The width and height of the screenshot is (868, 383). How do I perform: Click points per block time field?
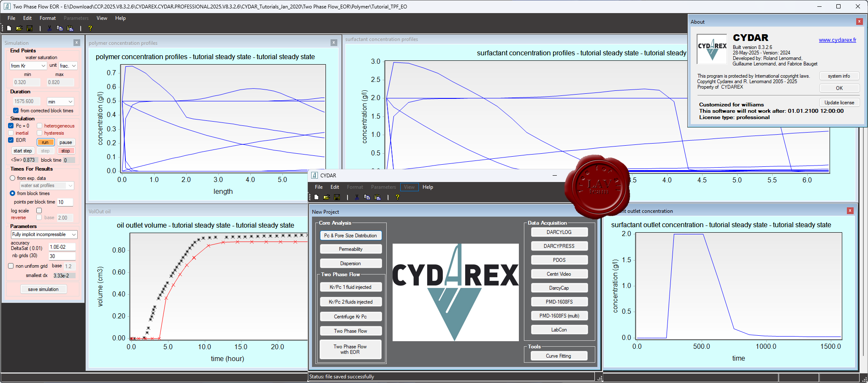tap(65, 202)
